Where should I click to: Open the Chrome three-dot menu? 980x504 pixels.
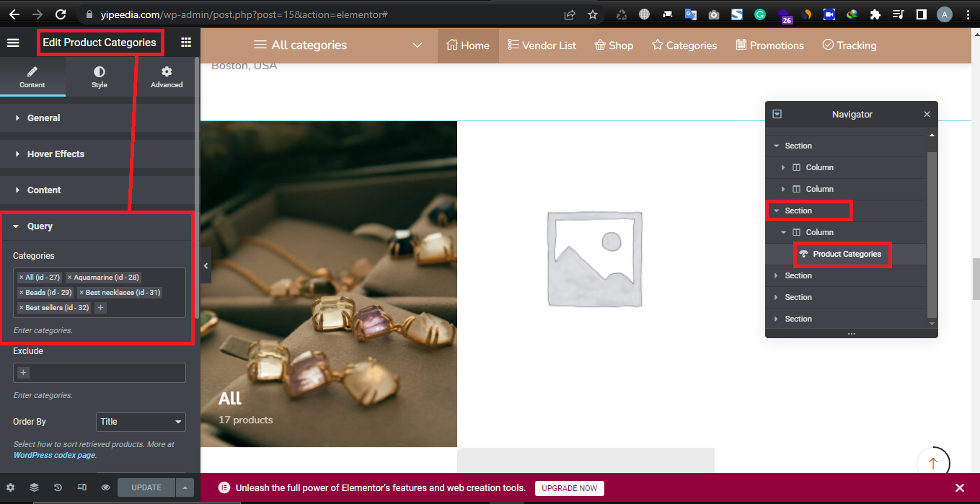point(967,14)
